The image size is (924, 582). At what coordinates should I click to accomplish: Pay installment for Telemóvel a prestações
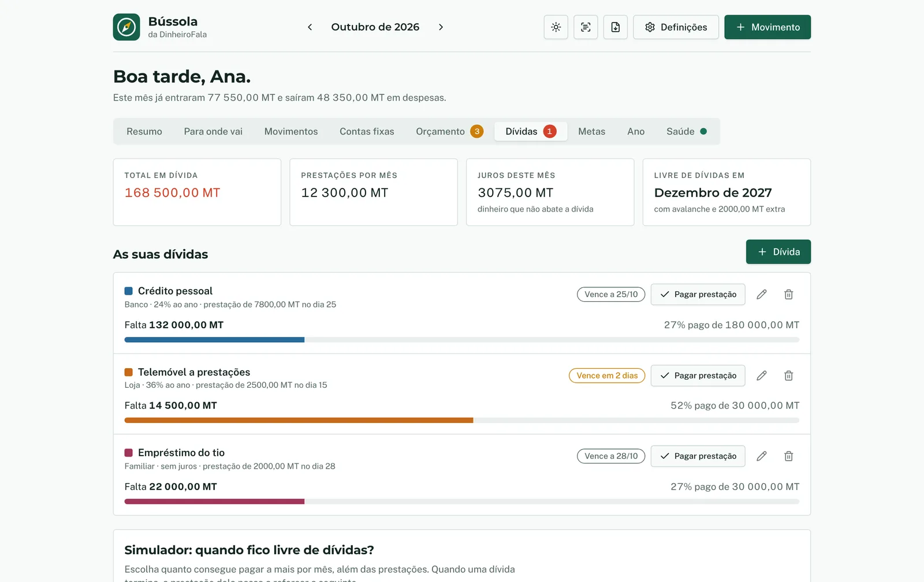698,376
